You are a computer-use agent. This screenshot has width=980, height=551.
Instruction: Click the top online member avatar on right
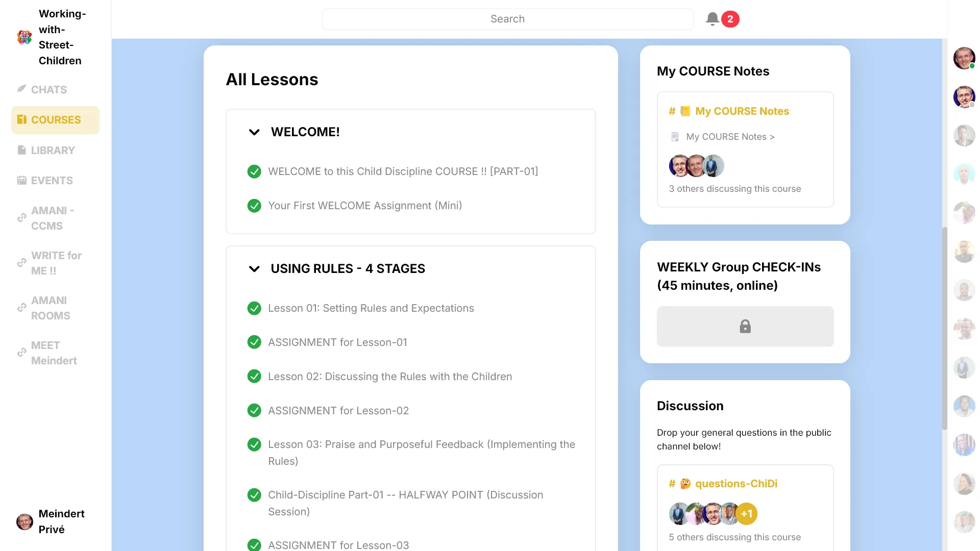point(964,58)
